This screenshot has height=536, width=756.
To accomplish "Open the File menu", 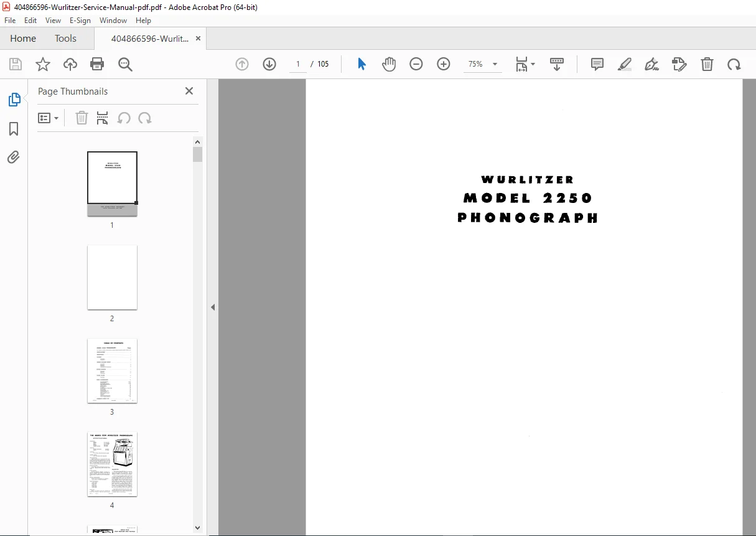I will point(10,21).
